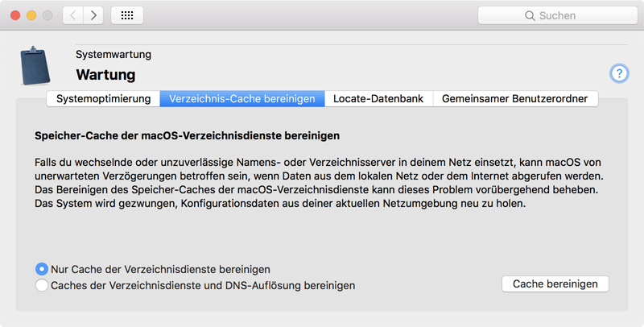Minimize the window with the yellow button
The width and height of the screenshot is (644, 327).
31,15
